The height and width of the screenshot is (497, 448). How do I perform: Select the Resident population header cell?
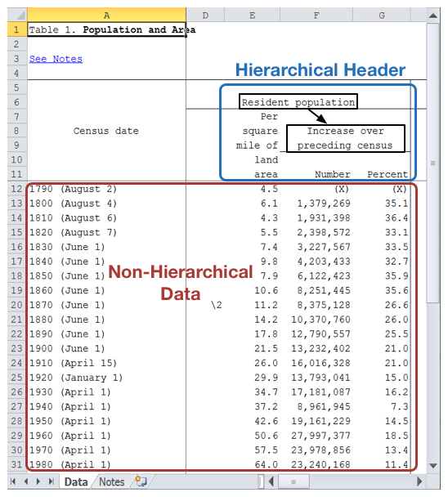[x=298, y=102]
